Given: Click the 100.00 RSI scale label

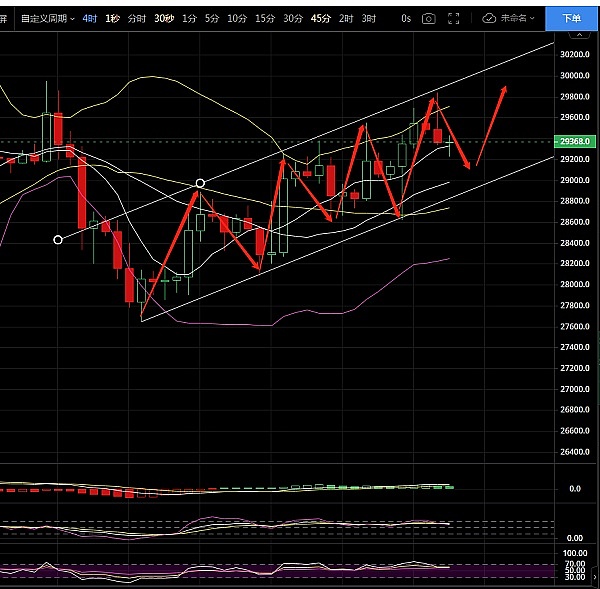Looking at the screenshot, I should click(x=575, y=553).
